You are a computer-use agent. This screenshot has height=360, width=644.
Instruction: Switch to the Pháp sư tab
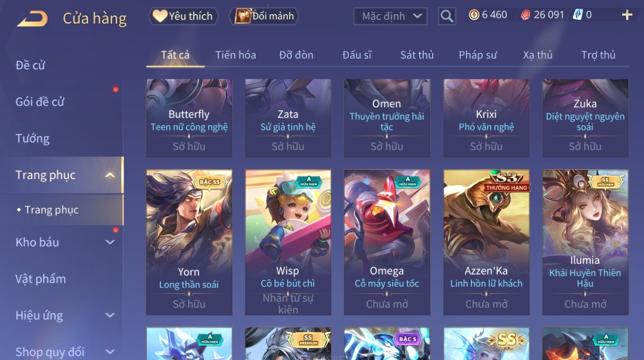click(x=478, y=55)
